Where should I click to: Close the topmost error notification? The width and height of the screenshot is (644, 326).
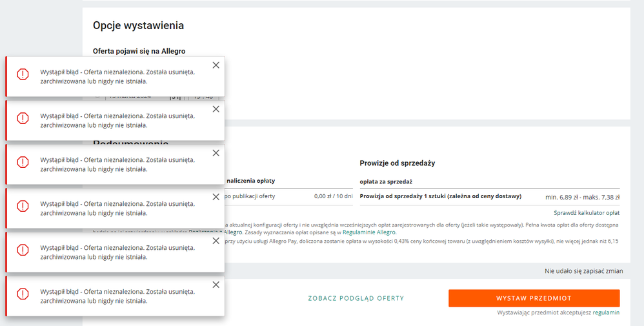tap(216, 65)
